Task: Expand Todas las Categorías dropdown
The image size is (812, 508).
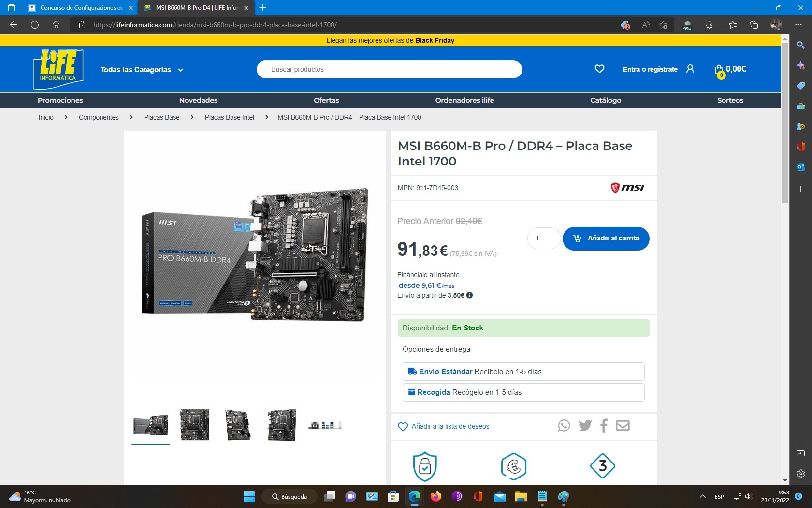Action: (142, 70)
